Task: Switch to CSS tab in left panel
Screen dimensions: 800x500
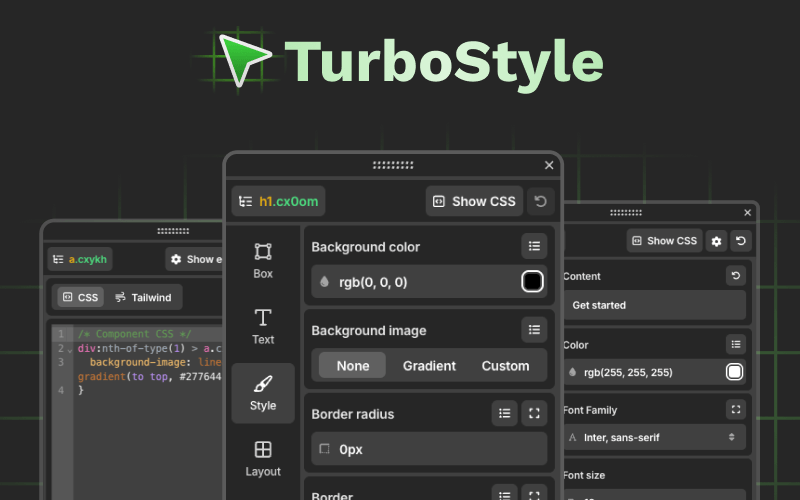Action: [81, 297]
